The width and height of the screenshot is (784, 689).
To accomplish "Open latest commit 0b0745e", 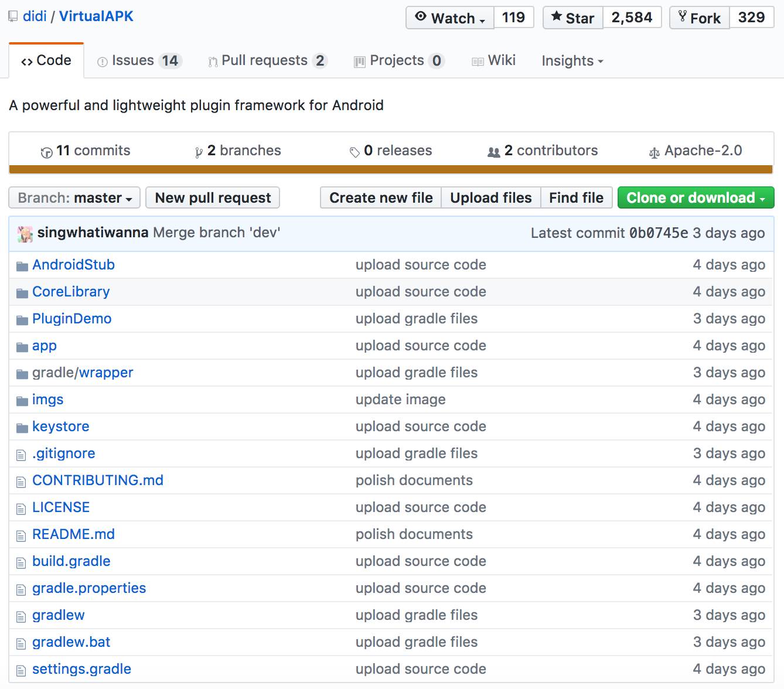I will point(658,233).
